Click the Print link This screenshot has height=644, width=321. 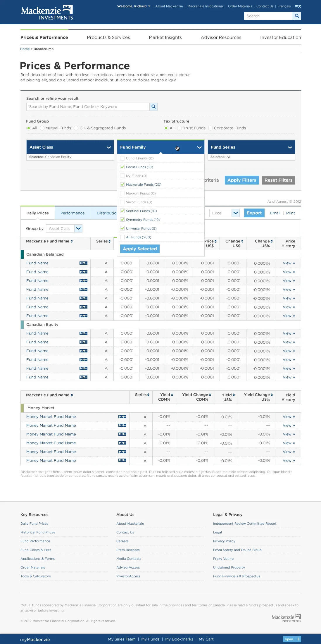click(291, 213)
